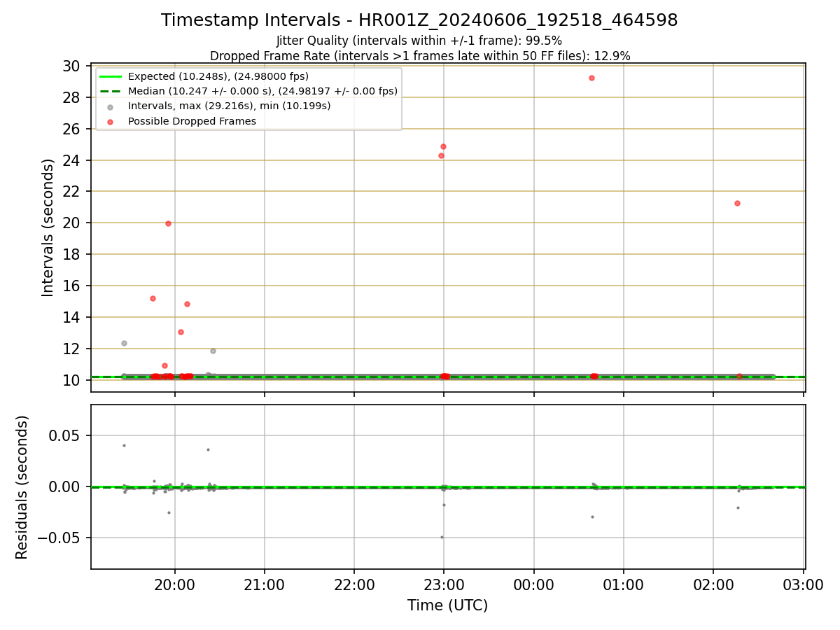Click the plot title 'Timestamp Intervals - HR001Z_20240606_192518_464598'
This screenshot has width=840, height=630.
tap(419, 20)
